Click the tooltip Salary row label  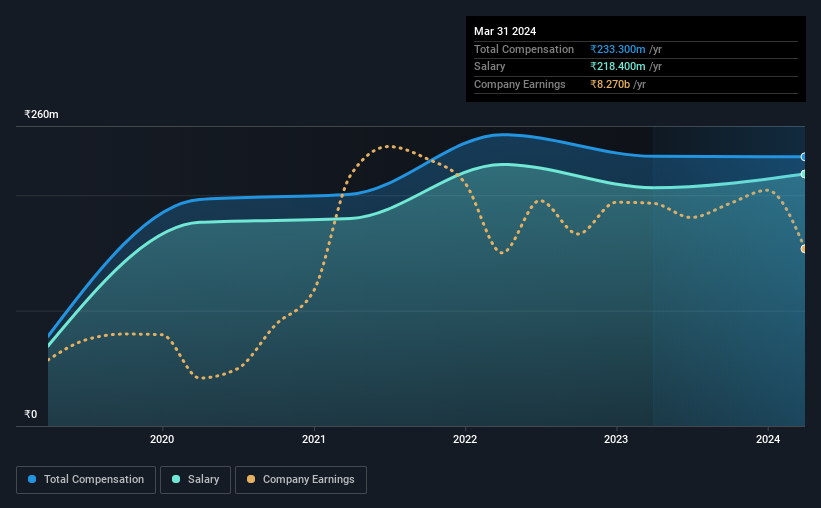point(490,67)
